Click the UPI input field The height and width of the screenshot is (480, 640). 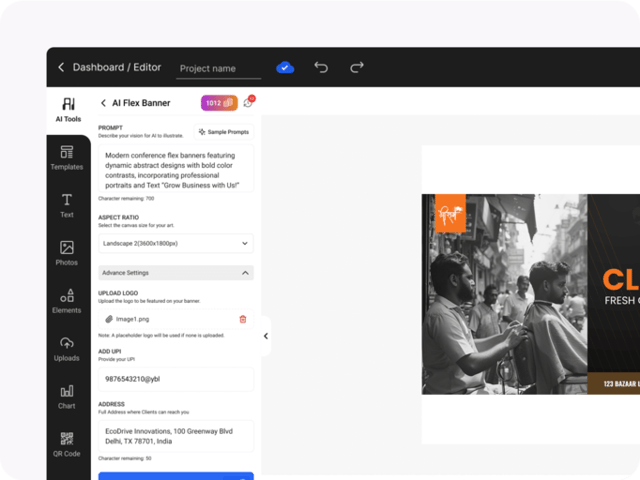click(176, 379)
